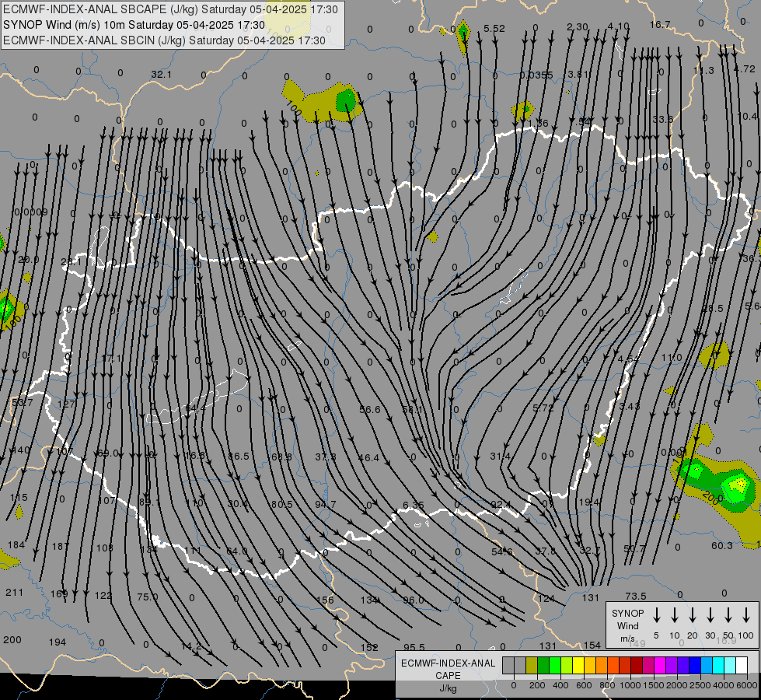
Task: Click the 'SYNOP' label in wind legend
Action: [x=627, y=614]
